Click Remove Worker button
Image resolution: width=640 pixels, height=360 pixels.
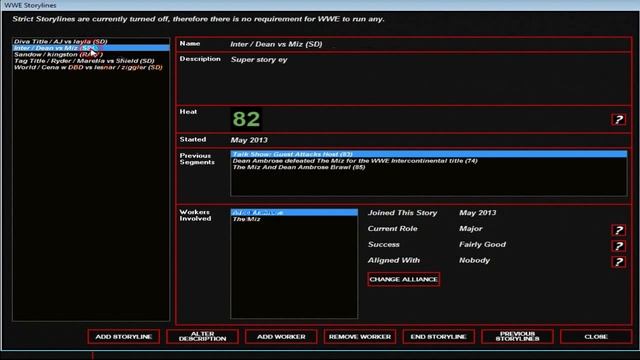coord(360,337)
